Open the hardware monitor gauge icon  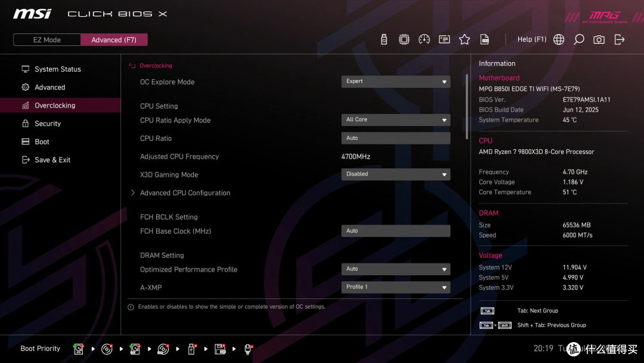pos(425,39)
